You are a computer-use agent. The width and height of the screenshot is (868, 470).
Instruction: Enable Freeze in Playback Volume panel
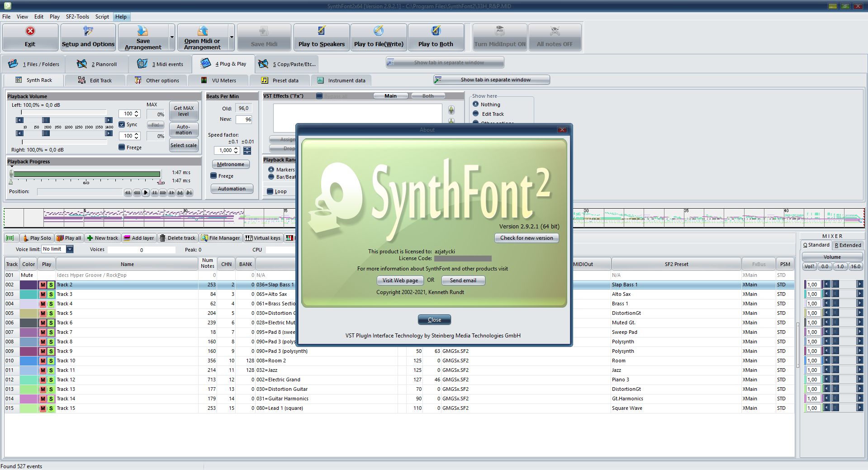click(122, 147)
